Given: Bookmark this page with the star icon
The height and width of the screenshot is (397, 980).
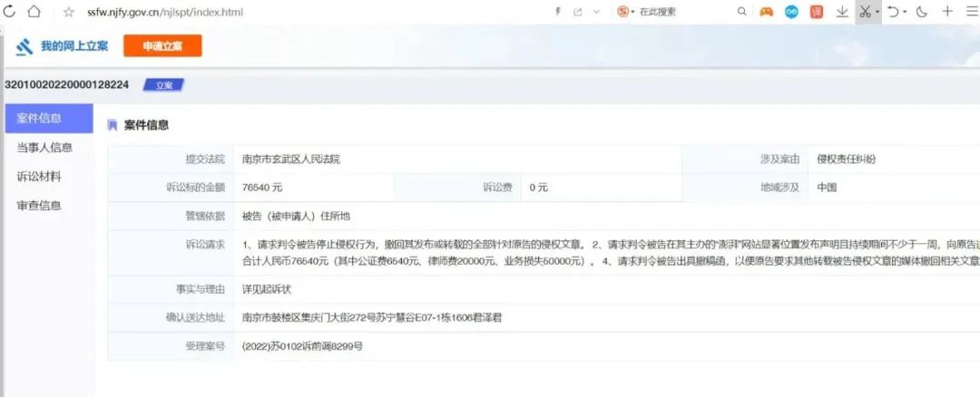Looking at the screenshot, I should point(68,12).
